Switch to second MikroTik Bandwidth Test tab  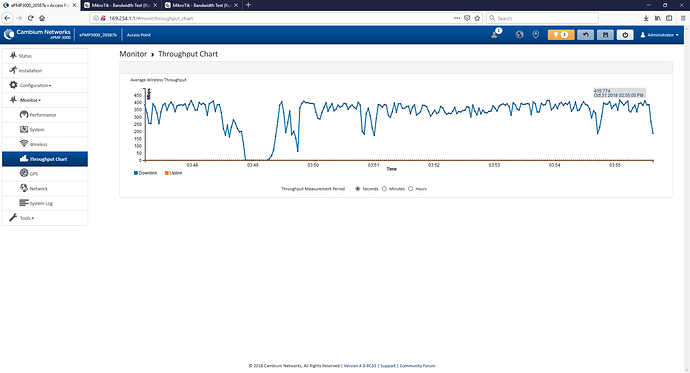pyautogui.click(x=202, y=5)
